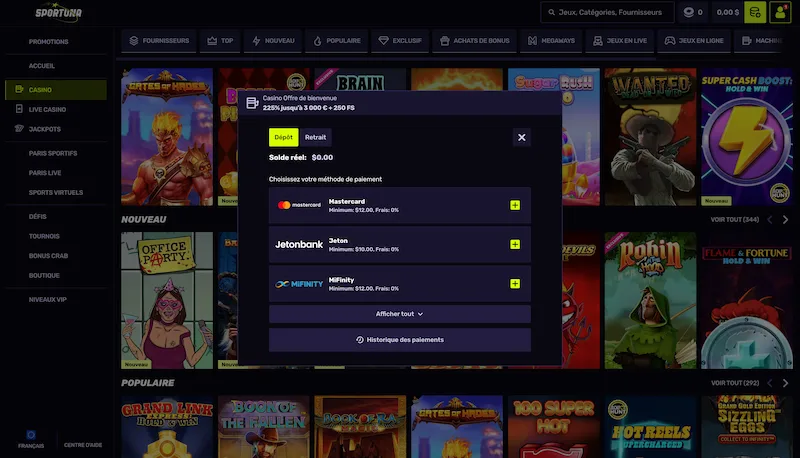The height and width of the screenshot is (458, 800).
Task: Open Sports virtuels in sidebar
Action: [x=56, y=193]
